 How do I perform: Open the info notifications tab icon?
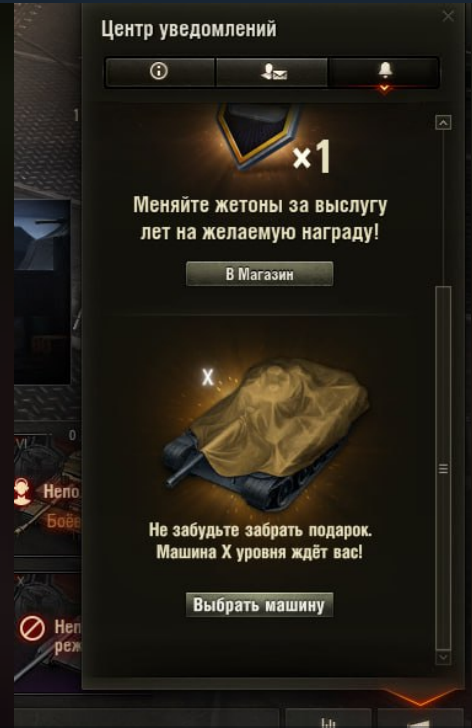pos(159,72)
